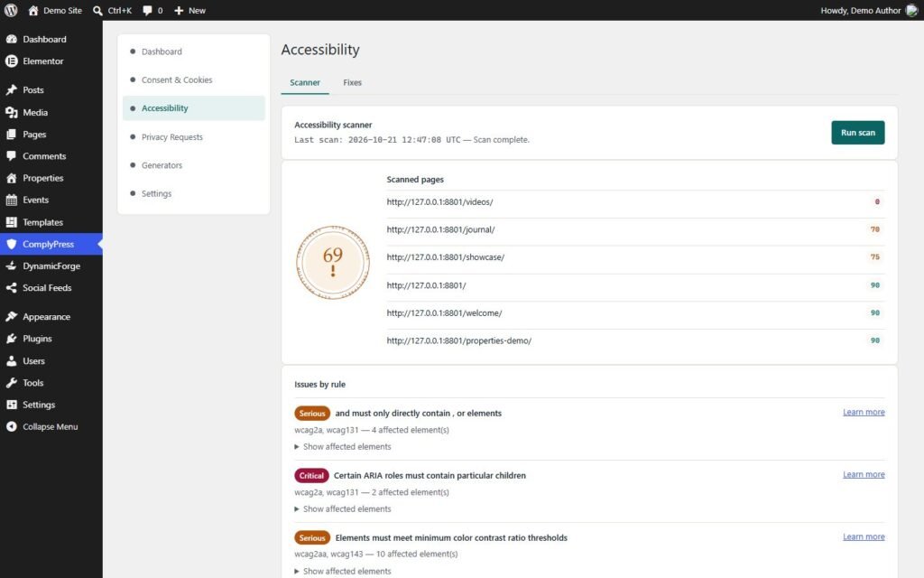
Task: Open Consent & Cookies section
Action: point(194,79)
